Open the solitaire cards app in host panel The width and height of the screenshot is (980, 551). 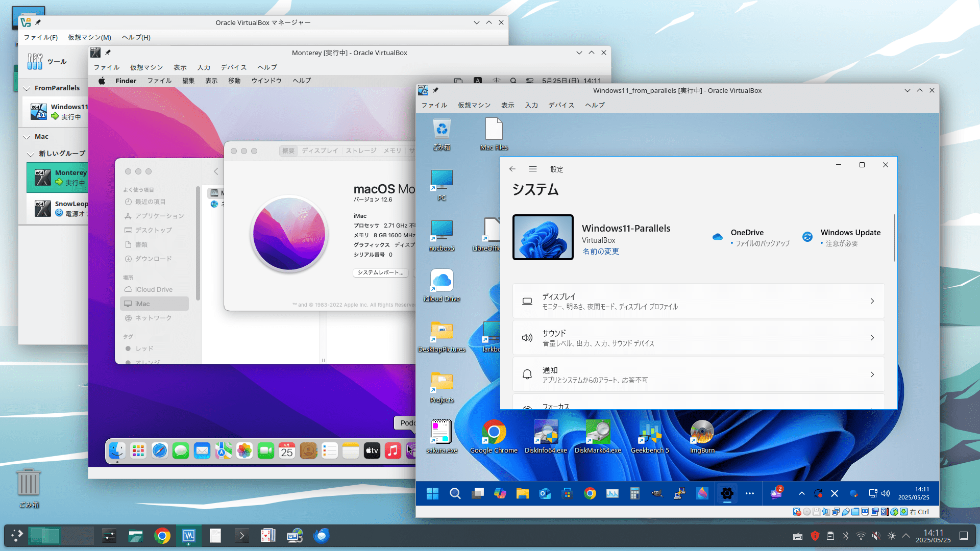[x=268, y=536]
